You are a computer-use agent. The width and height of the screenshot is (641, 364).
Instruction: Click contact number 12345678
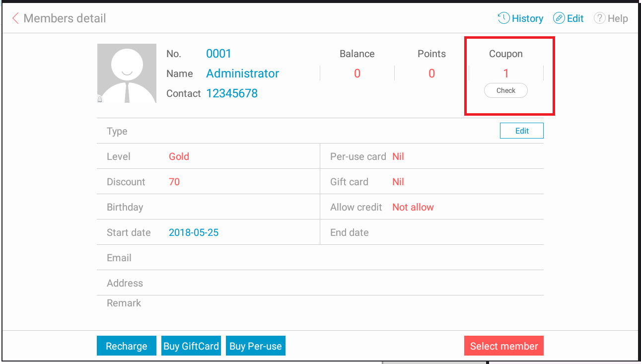(x=232, y=93)
